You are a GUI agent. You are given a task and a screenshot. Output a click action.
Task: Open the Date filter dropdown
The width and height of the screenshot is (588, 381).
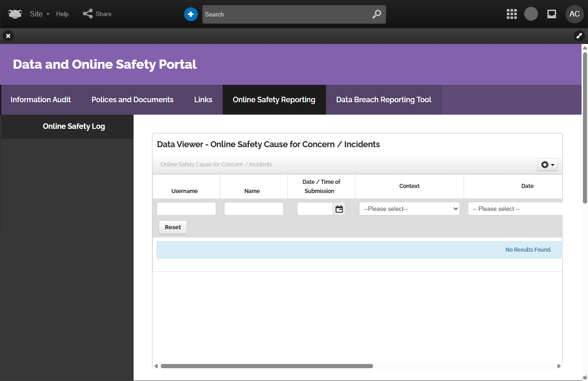point(514,209)
